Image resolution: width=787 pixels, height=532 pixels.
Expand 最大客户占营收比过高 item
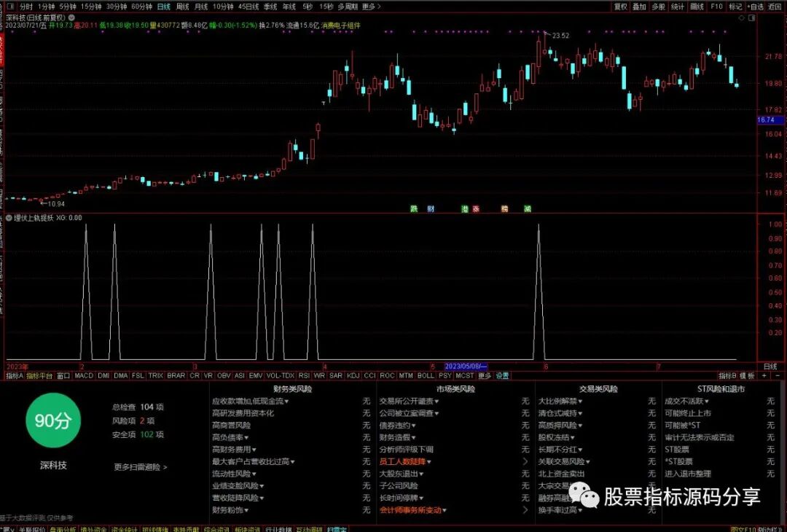253,461
